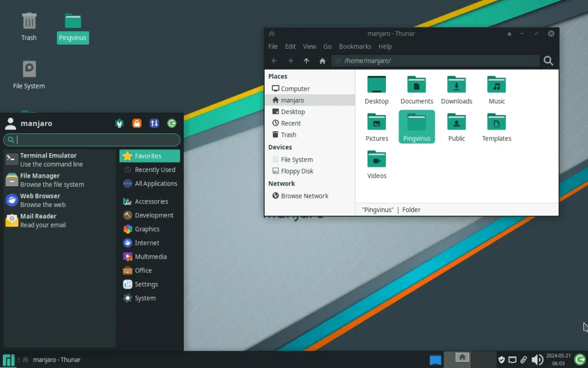Select the Public folder icon
The image size is (588, 368).
click(457, 127)
